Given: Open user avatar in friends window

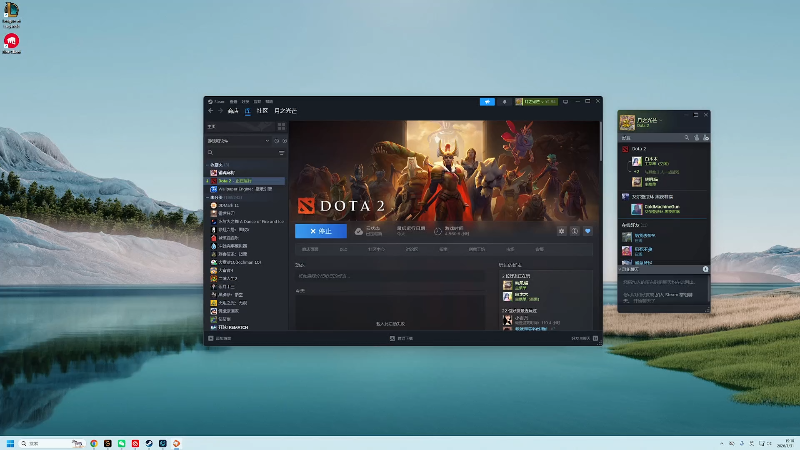Looking at the screenshot, I should click(627, 122).
